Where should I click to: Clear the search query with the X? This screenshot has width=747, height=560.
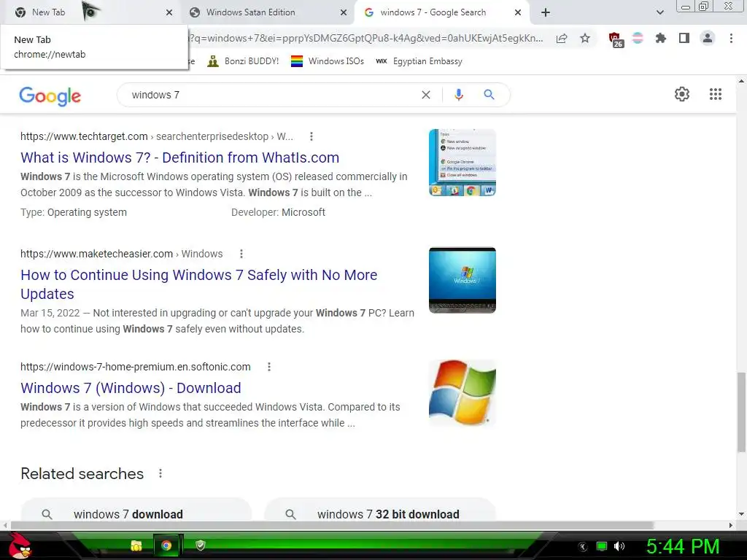coord(426,95)
